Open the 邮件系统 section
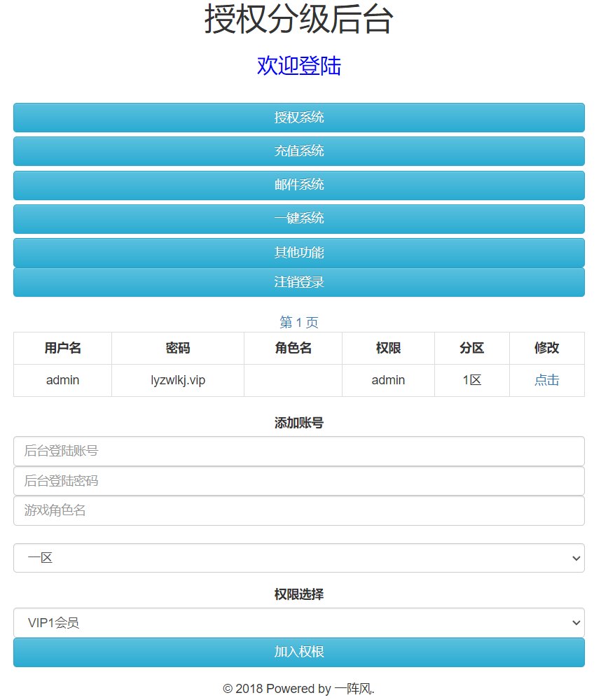This screenshot has width=601, height=700. [x=299, y=185]
